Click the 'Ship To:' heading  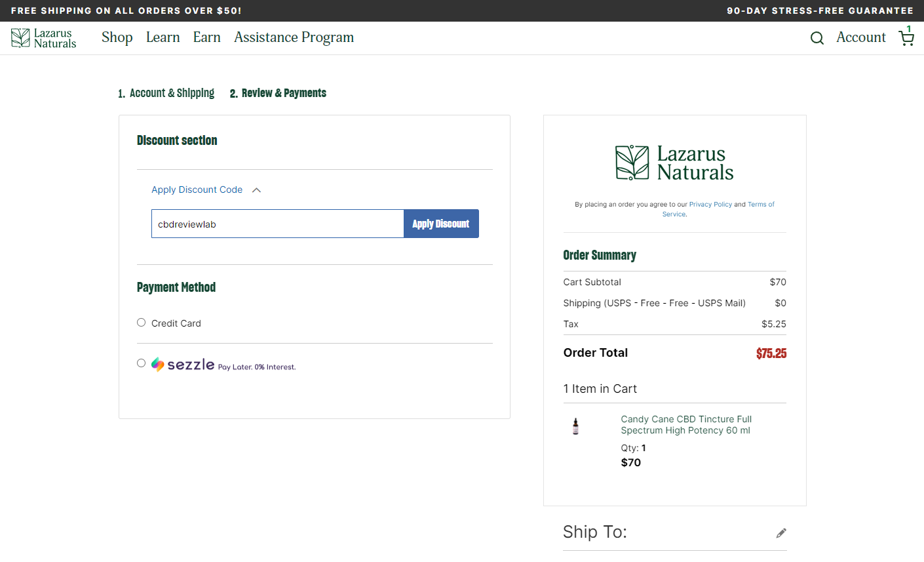pyautogui.click(x=595, y=532)
